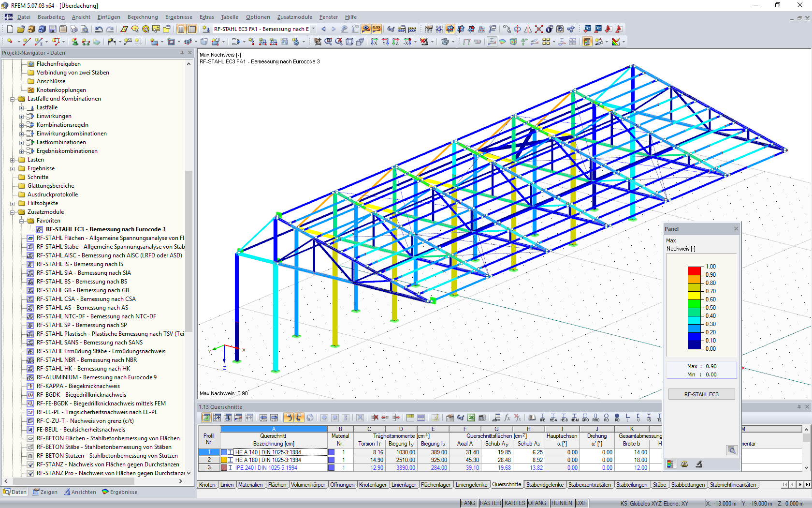Switch to the Materialien table tab

coord(250,485)
